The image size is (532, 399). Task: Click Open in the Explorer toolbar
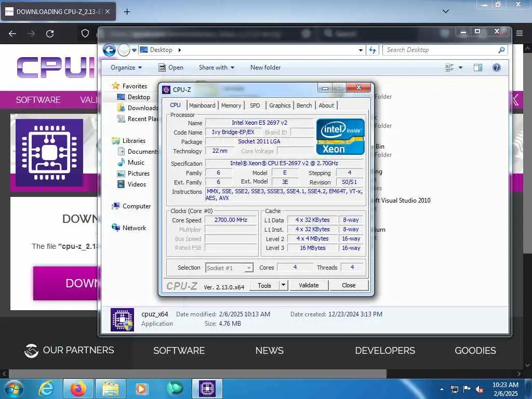click(x=170, y=68)
